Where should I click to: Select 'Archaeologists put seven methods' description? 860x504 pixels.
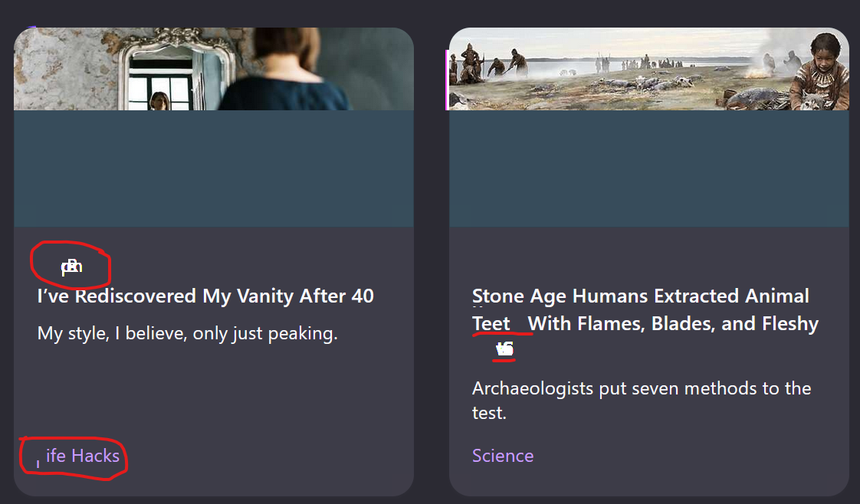pos(642,401)
